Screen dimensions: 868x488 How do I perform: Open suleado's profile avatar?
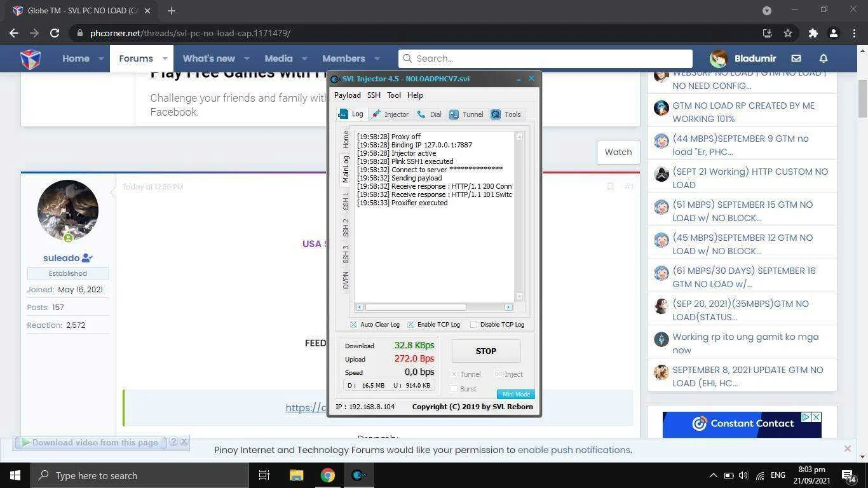[68, 210]
